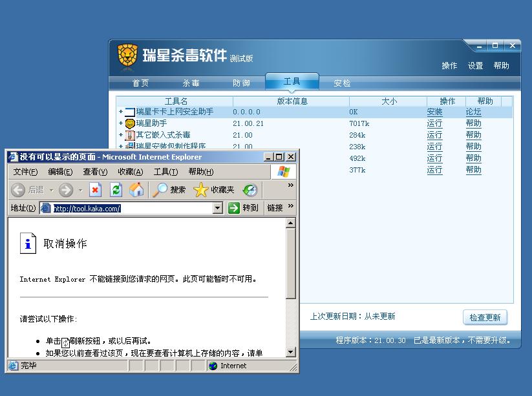Click the 其它嵌入式杀毒 row icon
The image size is (532, 396).
click(x=130, y=135)
